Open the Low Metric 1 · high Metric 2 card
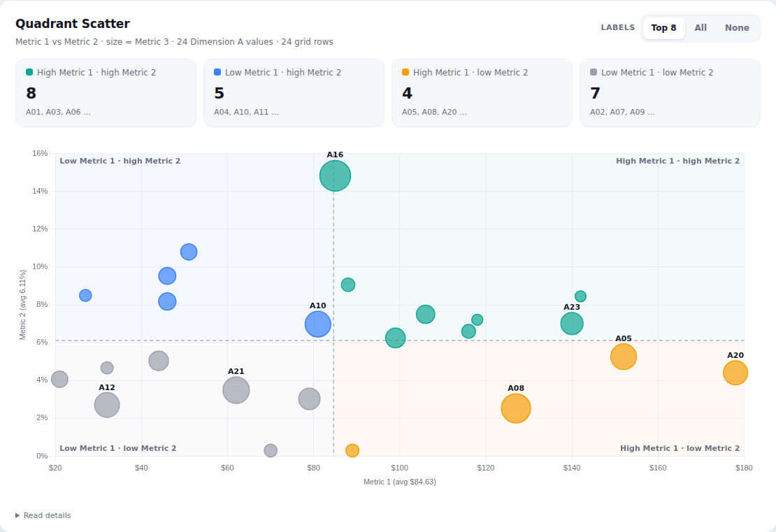 [294, 93]
